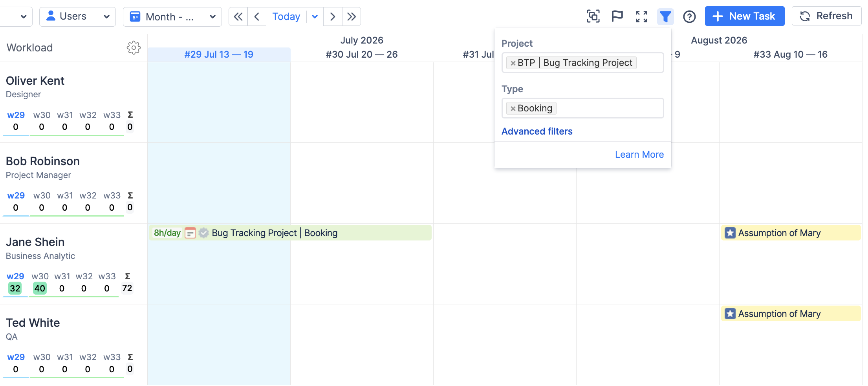Create a New Task
The height and width of the screenshot is (386, 868).
point(745,16)
